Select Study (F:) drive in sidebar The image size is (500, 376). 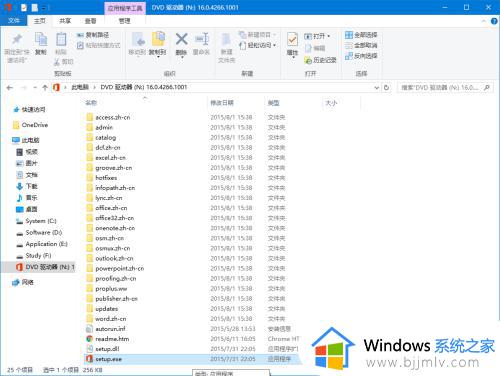tap(34, 256)
